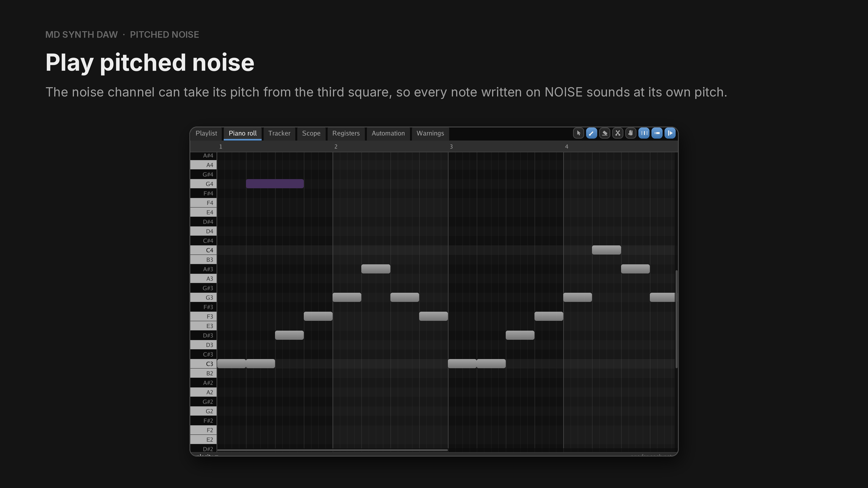Play the G3 piano key
Screen dimensions: 868x488
[x=203, y=298]
